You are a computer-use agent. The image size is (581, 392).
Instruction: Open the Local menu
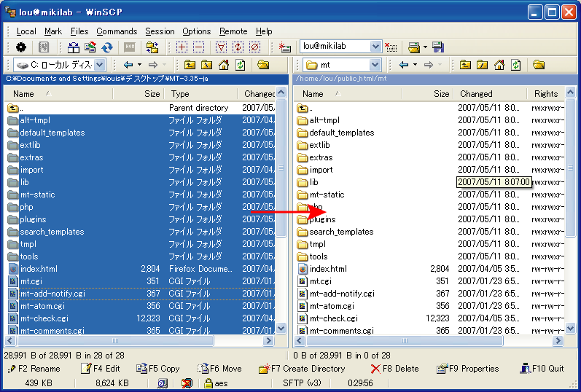pos(26,31)
